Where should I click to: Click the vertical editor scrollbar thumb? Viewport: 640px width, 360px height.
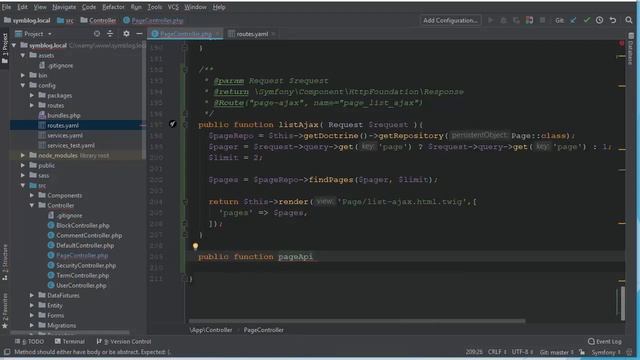622,303
